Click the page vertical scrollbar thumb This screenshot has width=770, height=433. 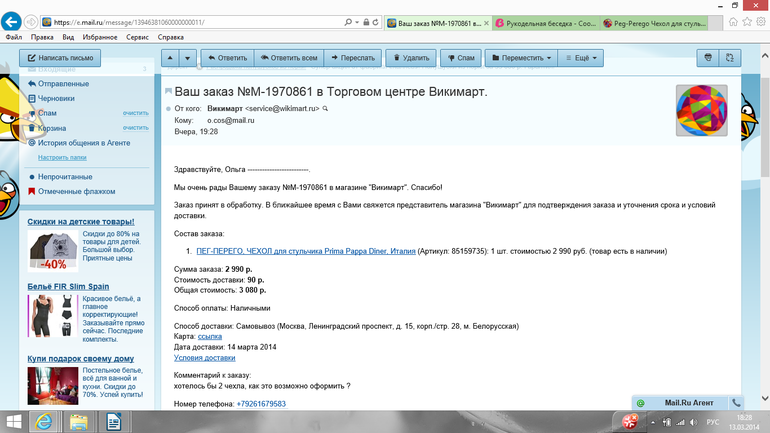click(765, 127)
